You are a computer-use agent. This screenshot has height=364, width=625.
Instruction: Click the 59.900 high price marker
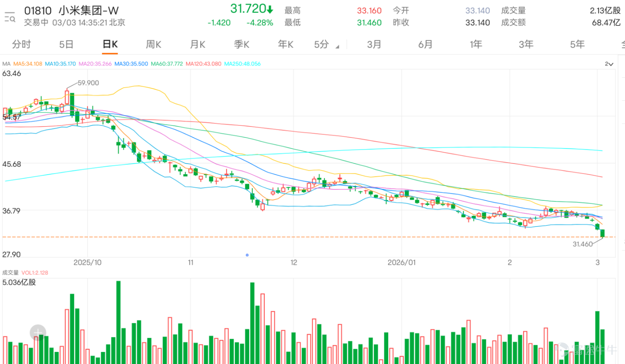point(88,83)
